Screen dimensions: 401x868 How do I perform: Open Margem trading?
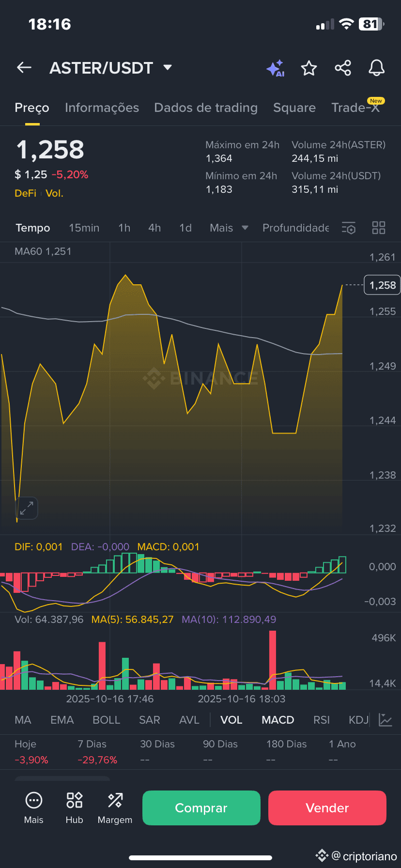pos(115,808)
